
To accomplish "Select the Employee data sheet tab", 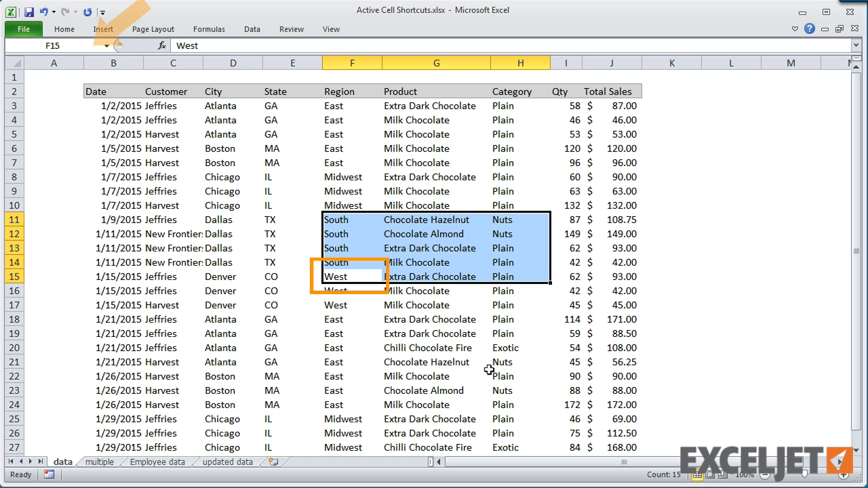I will tap(156, 462).
